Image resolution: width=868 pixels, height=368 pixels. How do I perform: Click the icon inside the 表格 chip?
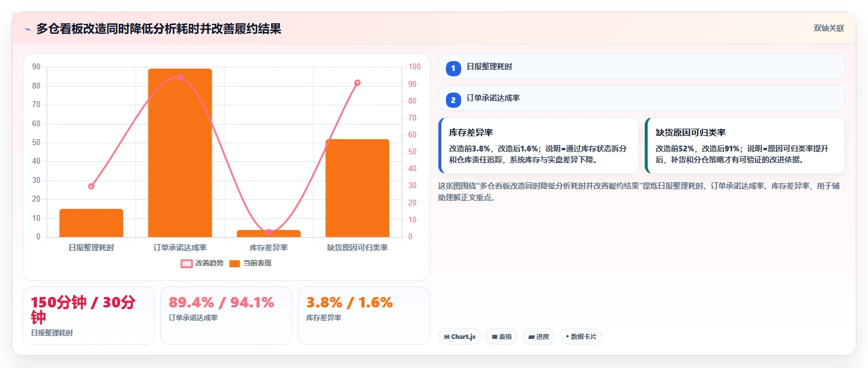494,337
